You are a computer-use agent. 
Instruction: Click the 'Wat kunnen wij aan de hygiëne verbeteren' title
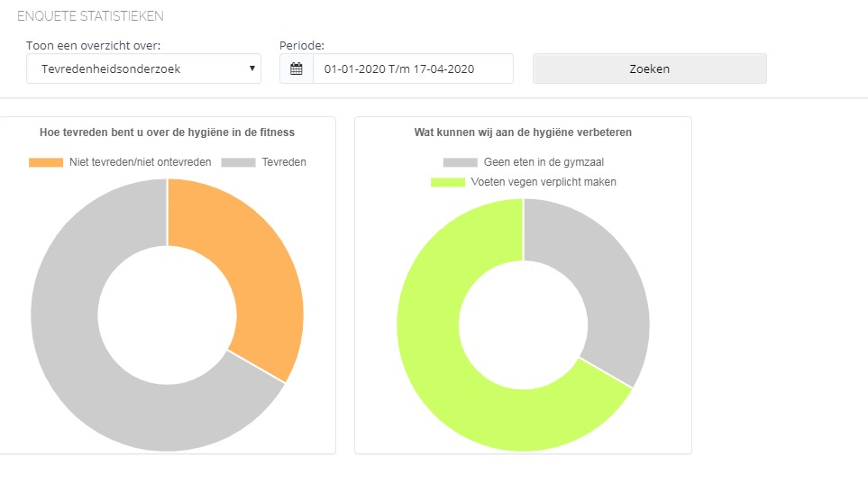(x=523, y=132)
